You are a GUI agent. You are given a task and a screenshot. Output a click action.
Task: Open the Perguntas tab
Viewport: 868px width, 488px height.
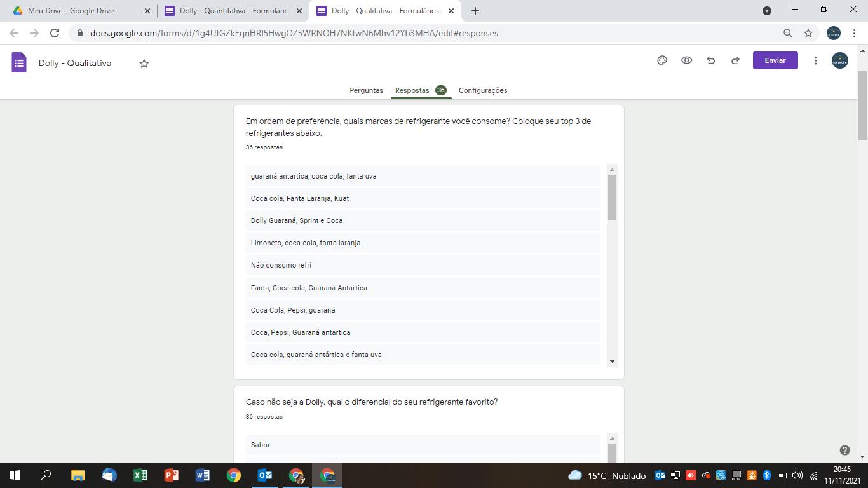[x=366, y=90]
